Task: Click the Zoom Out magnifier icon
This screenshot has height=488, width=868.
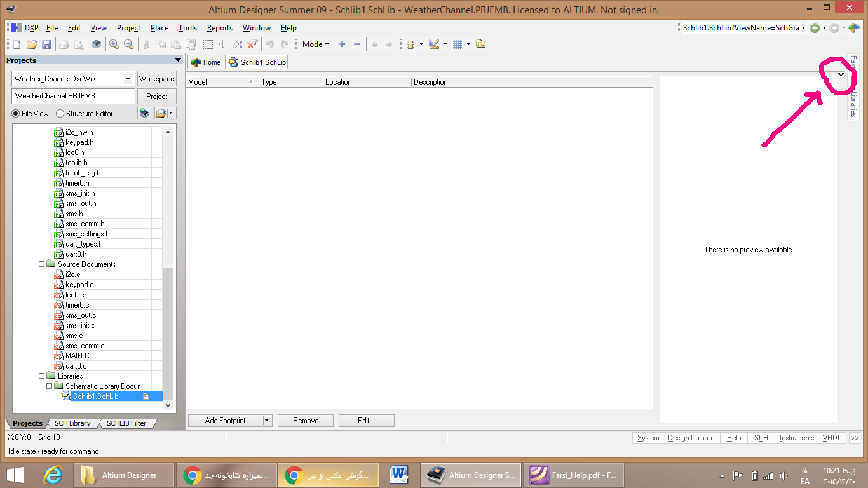Action: tap(128, 44)
